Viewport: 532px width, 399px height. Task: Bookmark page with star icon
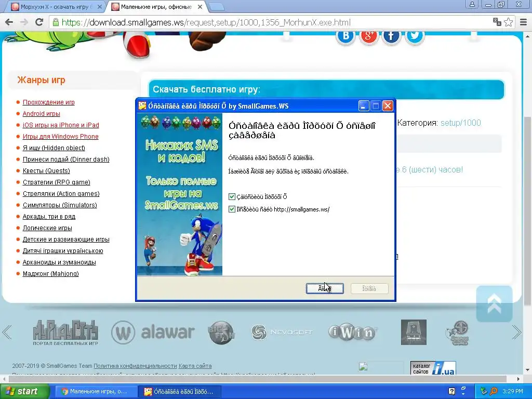(508, 22)
